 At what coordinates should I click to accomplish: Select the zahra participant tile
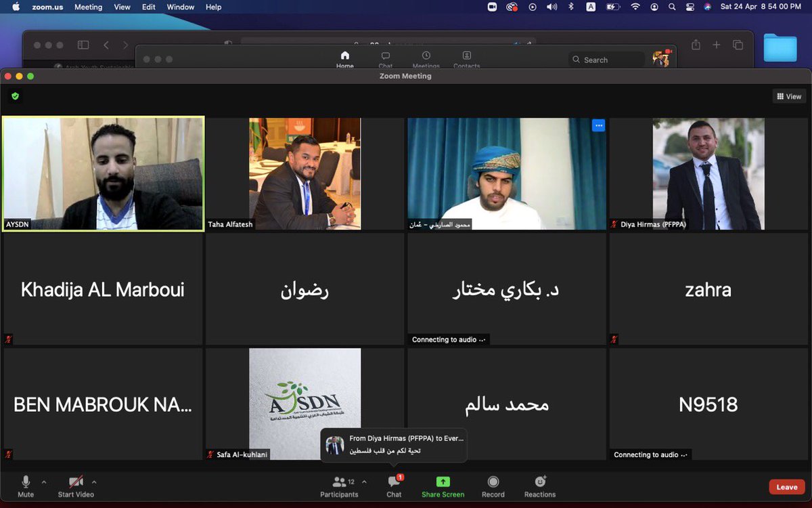coord(708,289)
